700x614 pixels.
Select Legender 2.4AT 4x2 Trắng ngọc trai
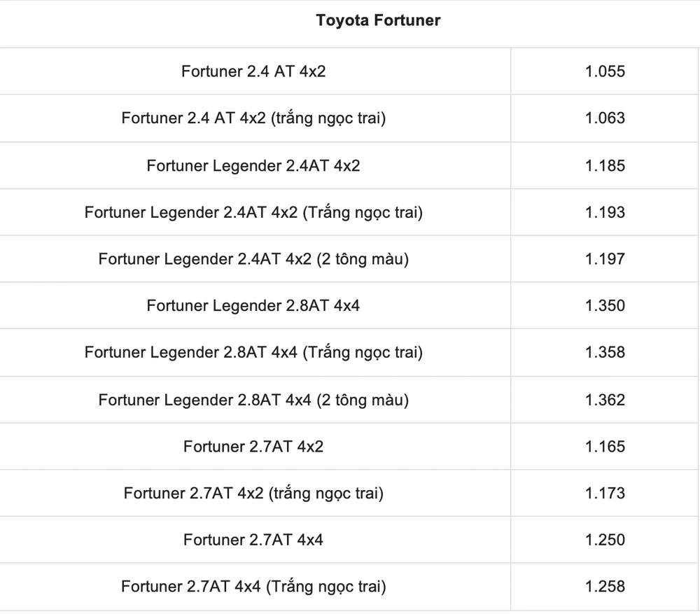tap(253, 212)
